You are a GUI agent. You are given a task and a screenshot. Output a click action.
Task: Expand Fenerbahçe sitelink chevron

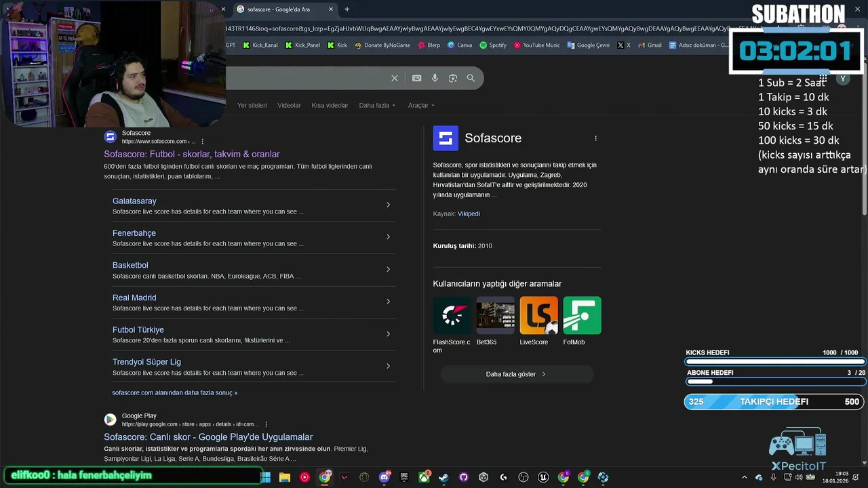388,237
